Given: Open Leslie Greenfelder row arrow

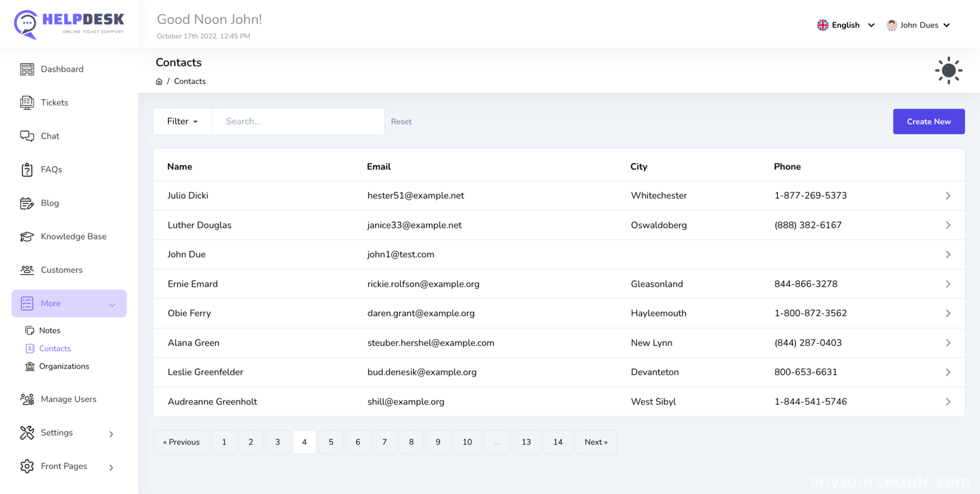Looking at the screenshot, I should (948, 372).
